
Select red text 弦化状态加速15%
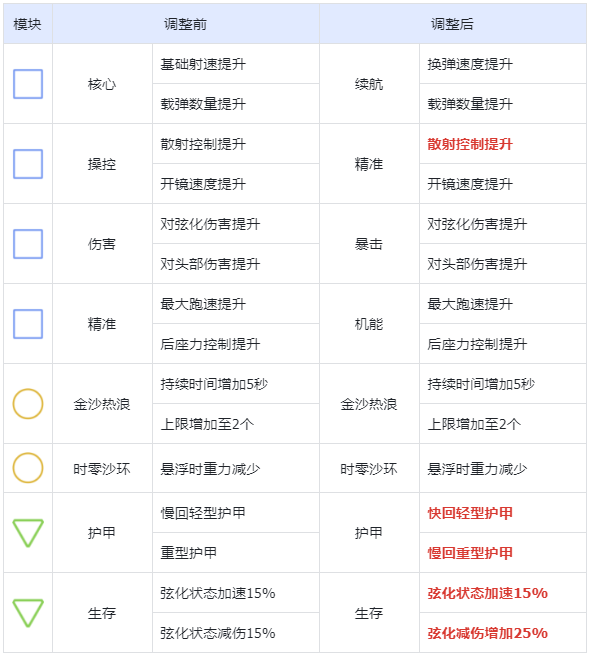point(487,593)
